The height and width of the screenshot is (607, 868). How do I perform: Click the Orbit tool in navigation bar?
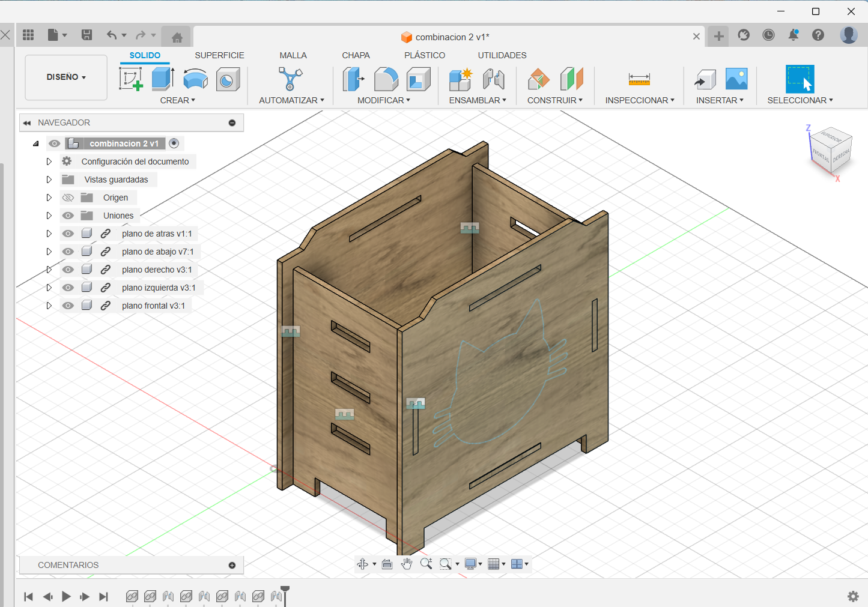tap(363, 564)
